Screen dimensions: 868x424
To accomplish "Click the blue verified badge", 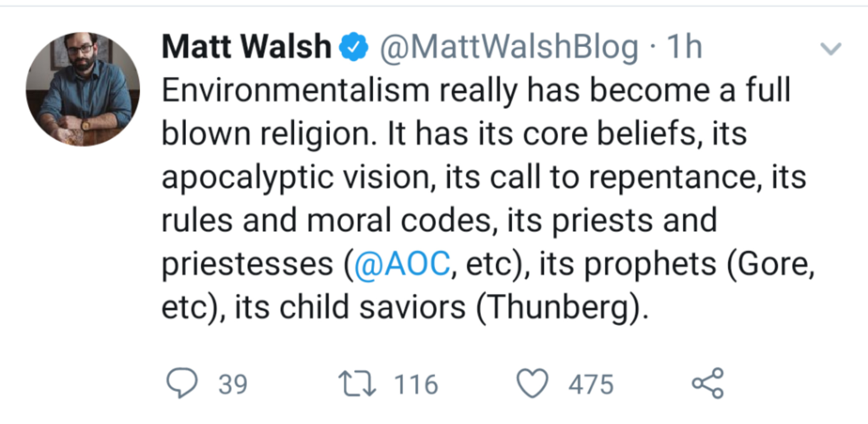I will (353, 47).
